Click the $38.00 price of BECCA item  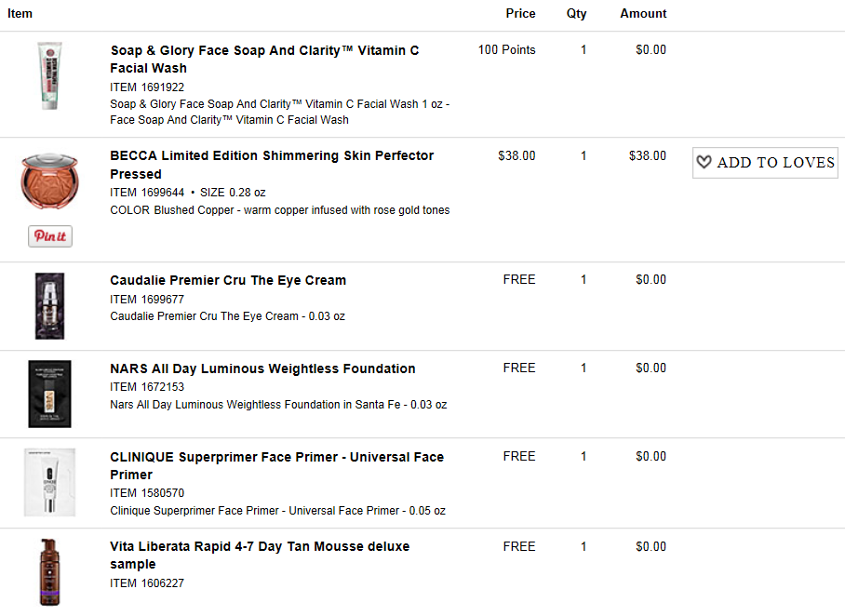516,155
